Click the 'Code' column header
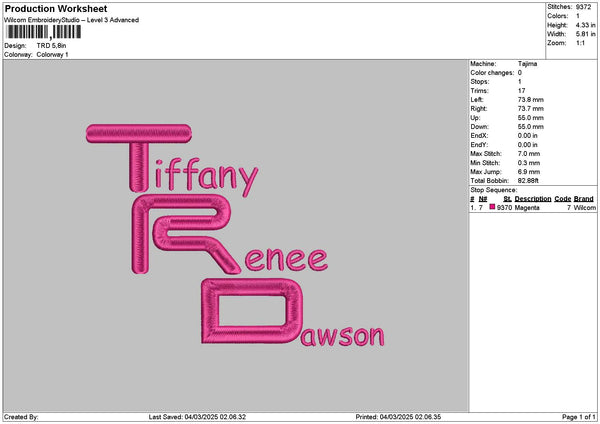Image resolution: width=600 pixels, height=424 pixels. point(562,199)
